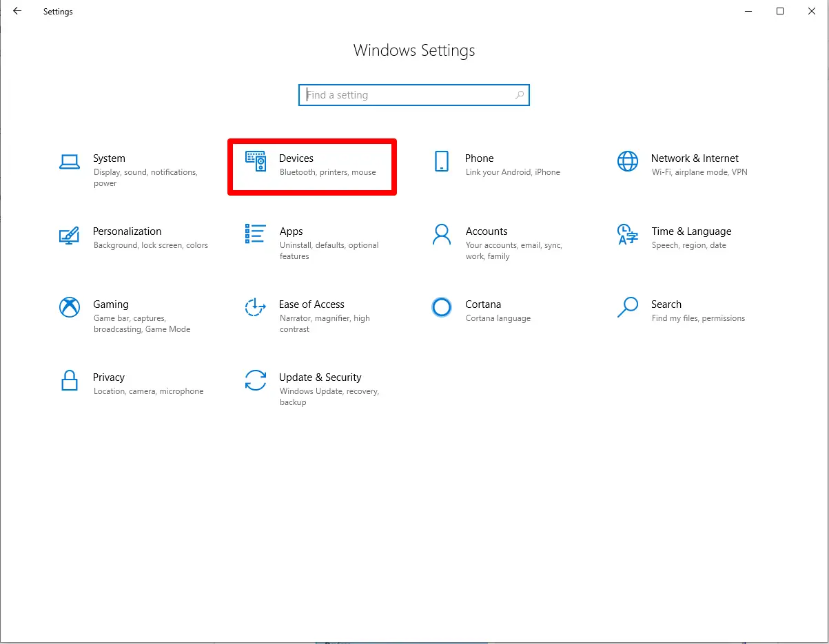This screenshot has width=829, height=644.
Task: Open the System settings laptop icon
Action: click(x=70, y=162)
